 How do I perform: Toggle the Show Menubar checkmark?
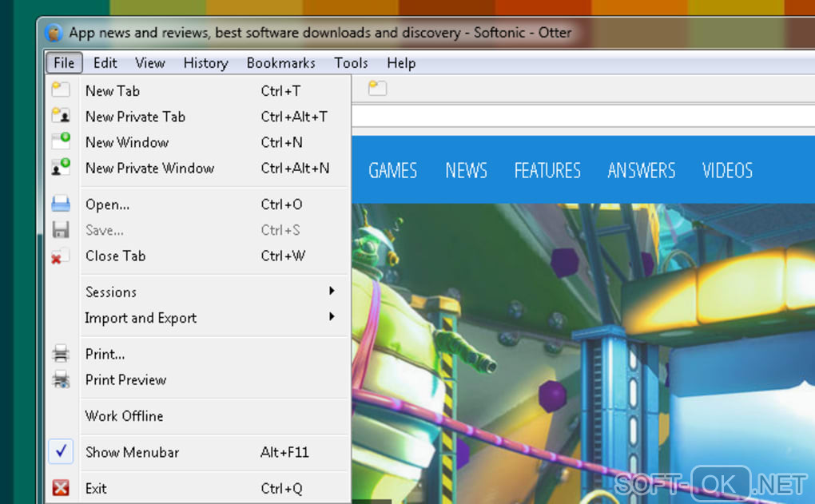pos(61,451)
